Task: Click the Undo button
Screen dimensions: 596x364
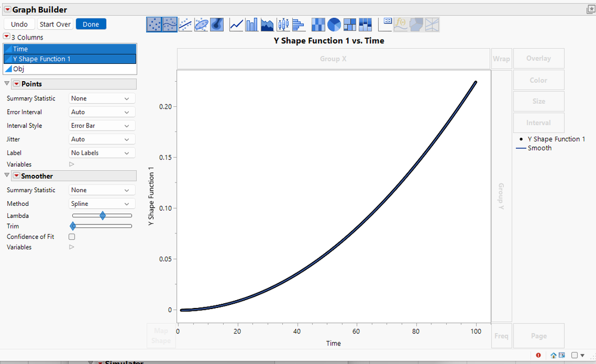Action: click(19, 24)
